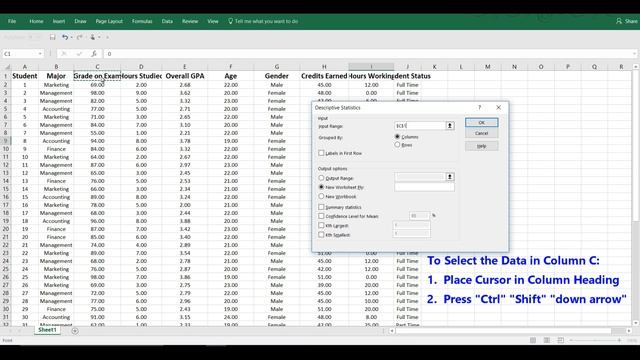Image resolution: width=640 pixels, height=360 pixels.
Task: Select the Columns radio button
Action: (397, 137)
